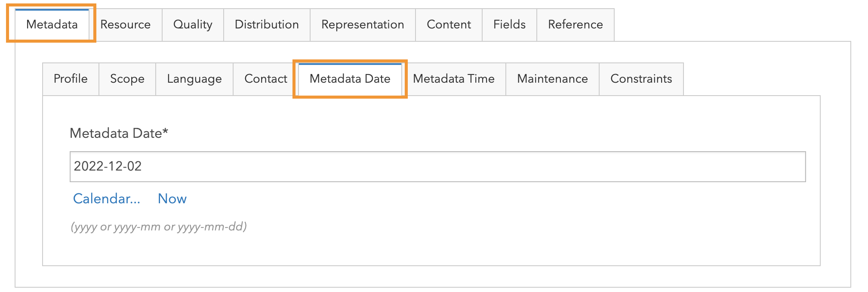Open the Quality tab
Screen dimensions: 868x292
(192, 25)
